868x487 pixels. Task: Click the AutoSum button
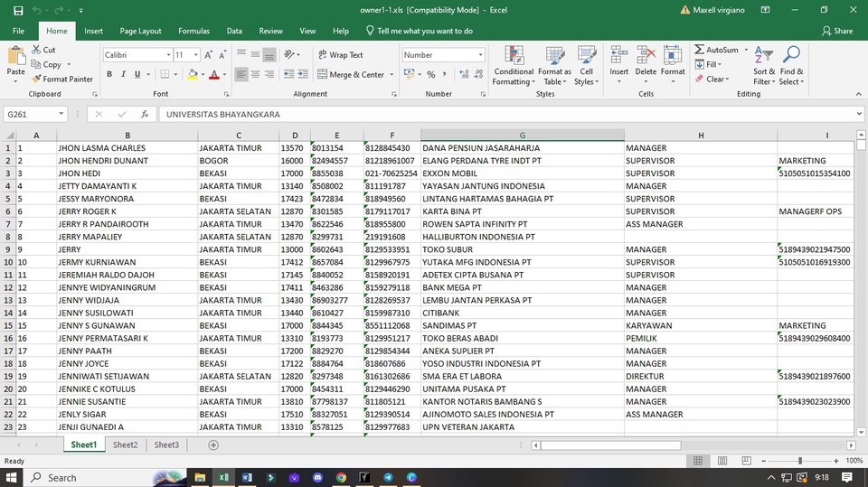[716, 50]
